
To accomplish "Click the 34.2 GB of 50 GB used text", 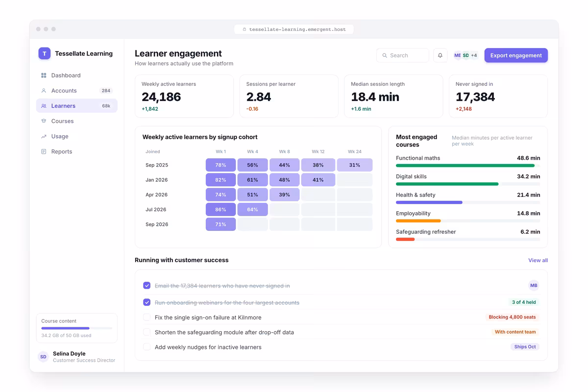I will point(66,336).
